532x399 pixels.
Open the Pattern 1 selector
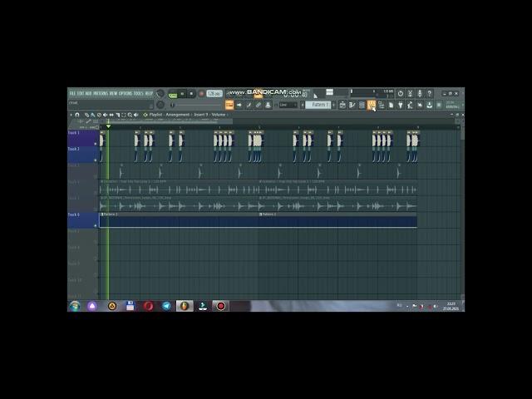(x=318, y=105)
